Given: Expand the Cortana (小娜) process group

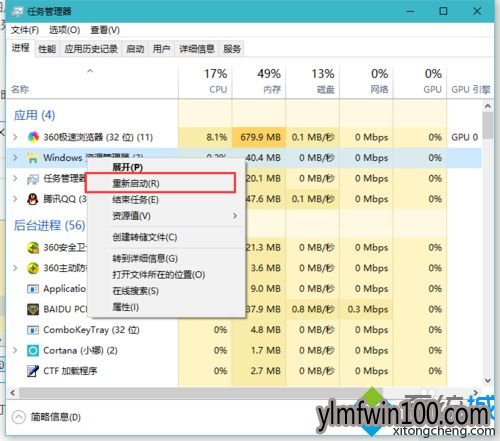Looking at the screenshot, I should (x=15, y=350).
